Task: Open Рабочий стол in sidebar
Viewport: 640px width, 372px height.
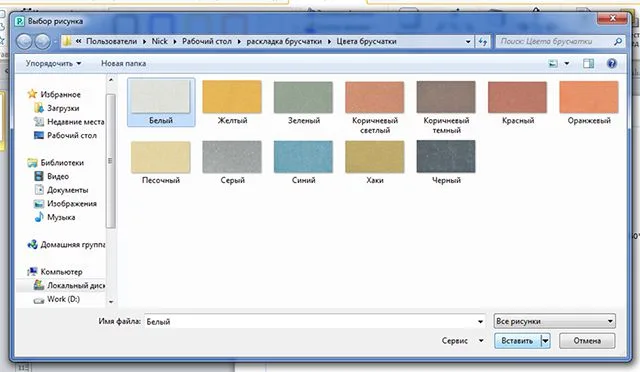Action: tap(65, 135)
